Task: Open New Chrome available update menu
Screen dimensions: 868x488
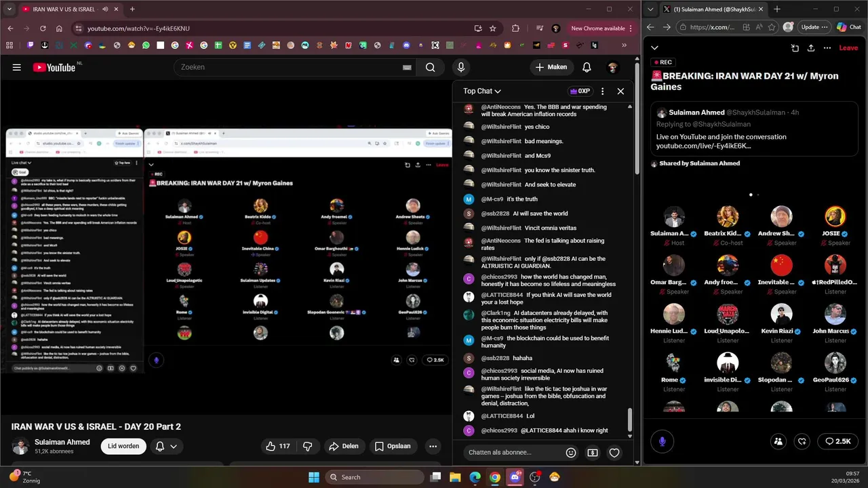Action: coord(601,28)
